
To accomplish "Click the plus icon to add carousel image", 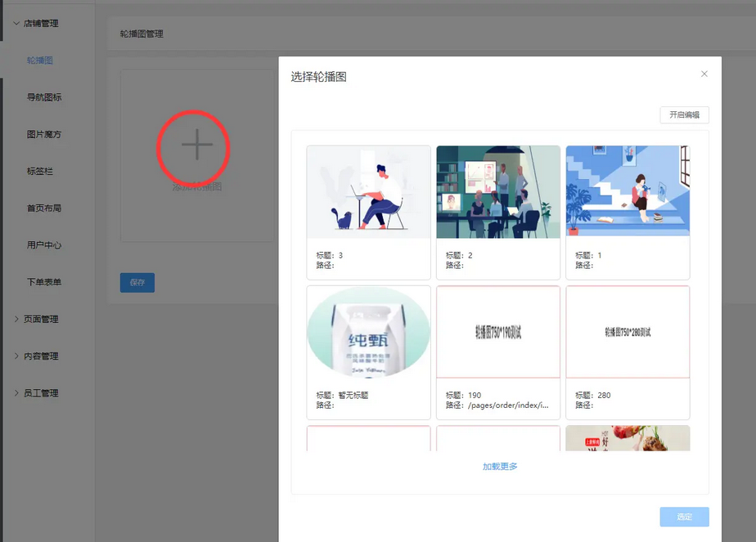I will [196, 145].
